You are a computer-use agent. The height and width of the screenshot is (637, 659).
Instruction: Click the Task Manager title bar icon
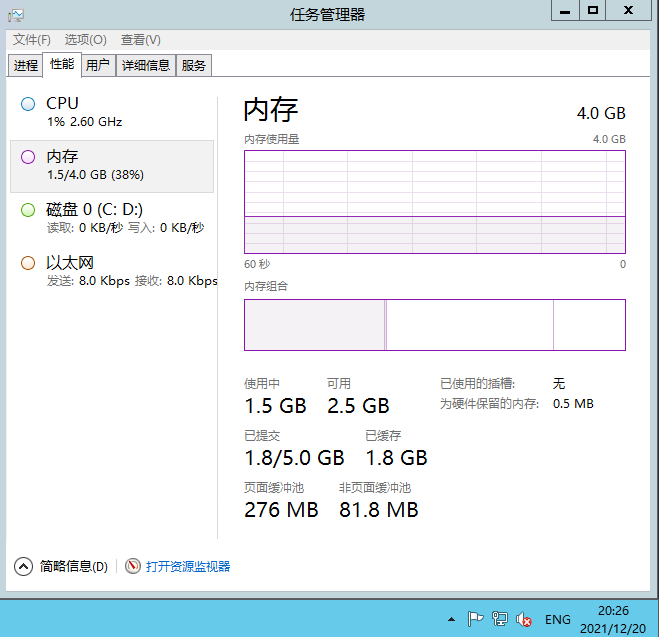16,13
